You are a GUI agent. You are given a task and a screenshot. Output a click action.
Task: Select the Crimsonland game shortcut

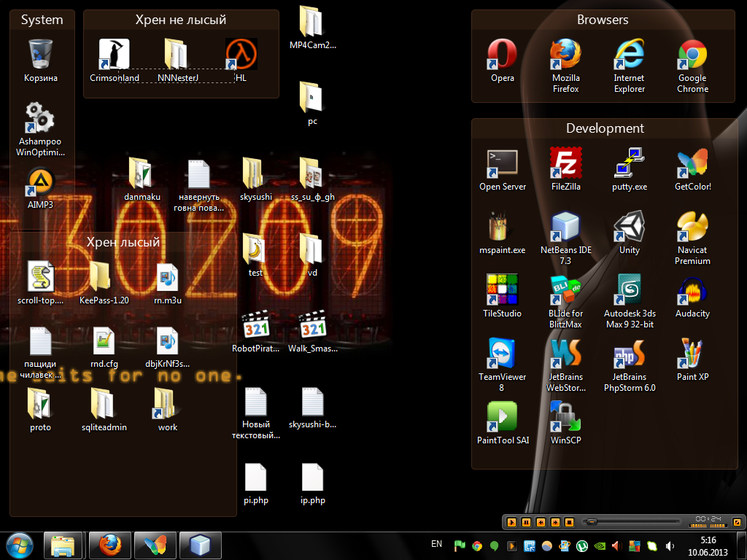[x=115, y=55]
